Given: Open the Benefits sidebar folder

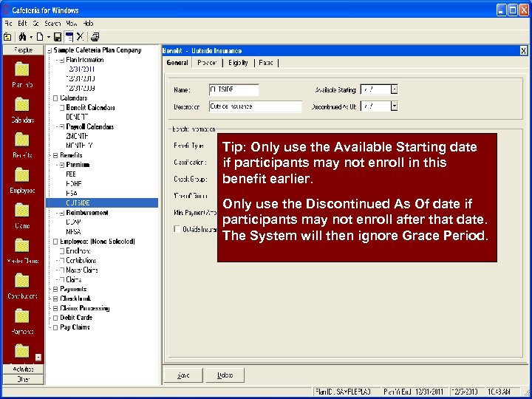Looking at the screenshot, I should tap(22, 146).
